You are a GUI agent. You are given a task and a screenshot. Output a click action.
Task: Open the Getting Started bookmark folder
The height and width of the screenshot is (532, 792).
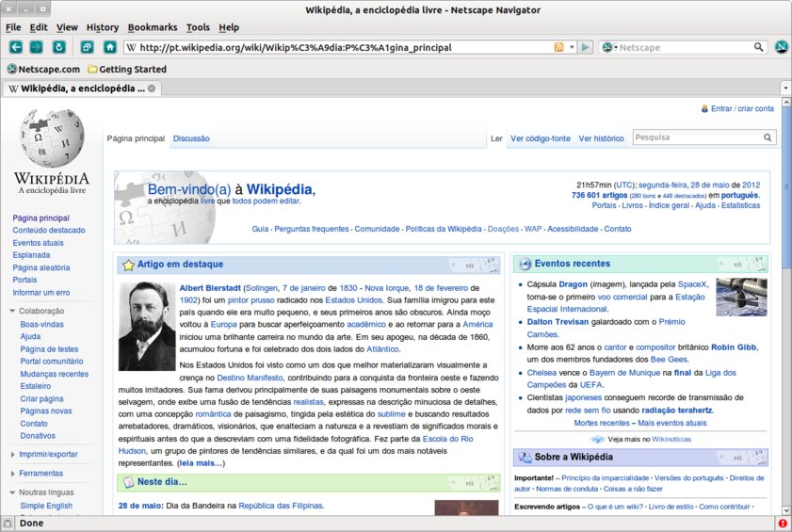127,70
